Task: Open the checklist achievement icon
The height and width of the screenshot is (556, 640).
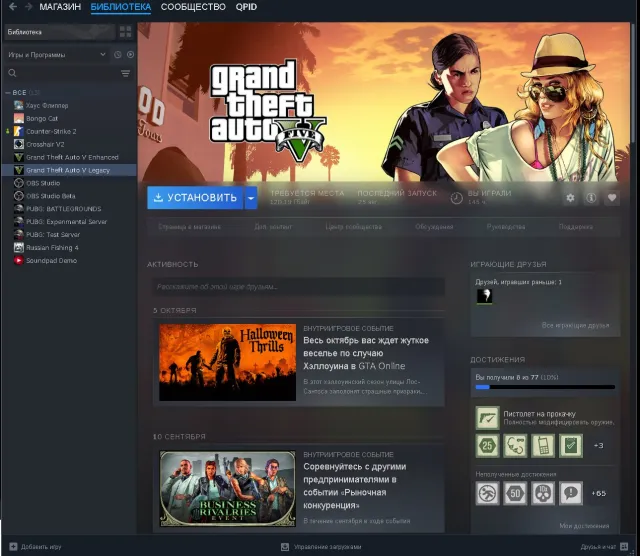Action: click(571, 445)
